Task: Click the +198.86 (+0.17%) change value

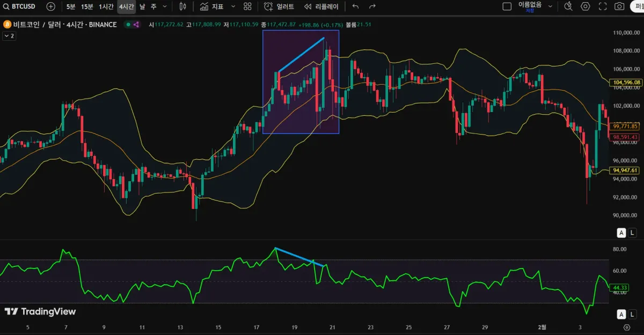Action: (321, 25)
